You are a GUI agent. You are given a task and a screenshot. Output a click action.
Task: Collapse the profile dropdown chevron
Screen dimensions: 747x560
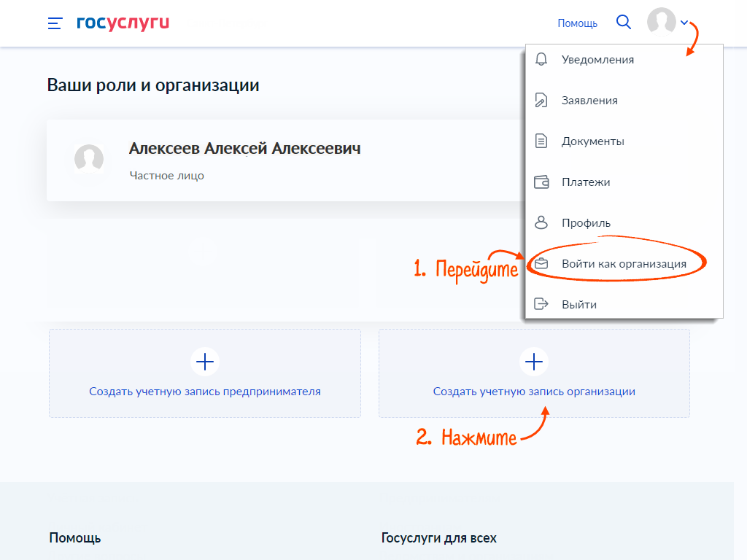tap(684, 23)
